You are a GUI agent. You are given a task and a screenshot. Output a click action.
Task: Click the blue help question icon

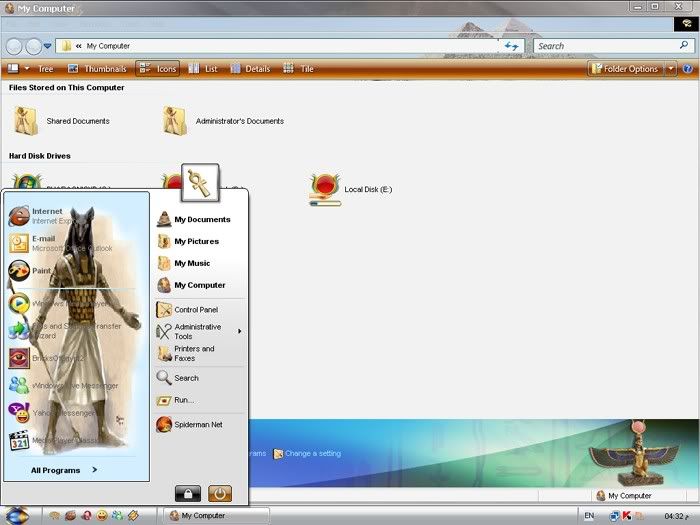(688, 69)
